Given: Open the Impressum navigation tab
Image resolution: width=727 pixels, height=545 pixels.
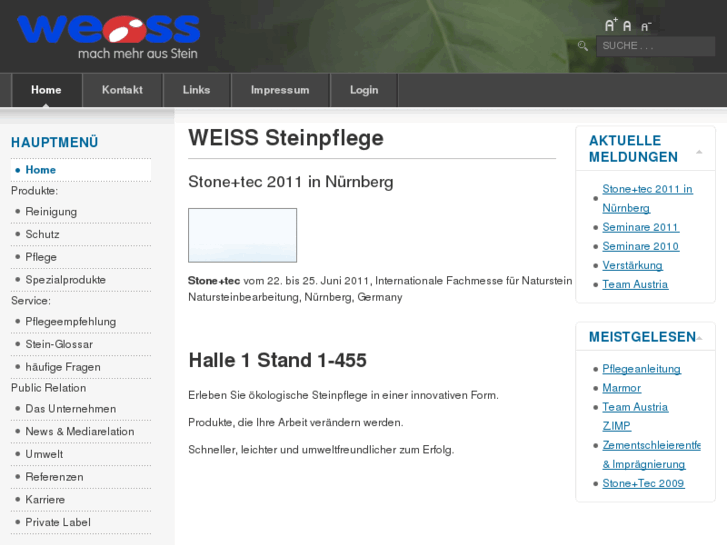Looking at the screenshot, I should point(280,90).
